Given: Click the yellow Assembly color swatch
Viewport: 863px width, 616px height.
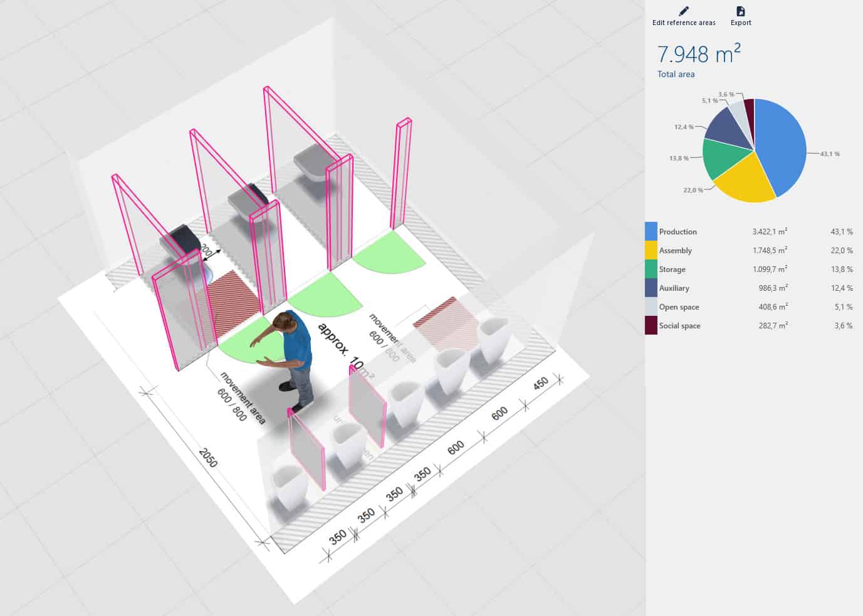Looking at the screenshot, I should 649,250.
